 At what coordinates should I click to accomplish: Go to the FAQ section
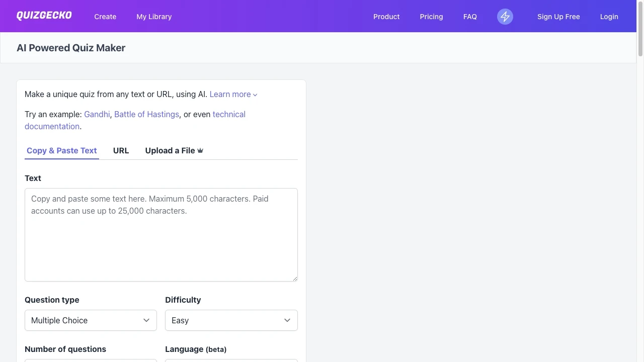coord(469,17)
